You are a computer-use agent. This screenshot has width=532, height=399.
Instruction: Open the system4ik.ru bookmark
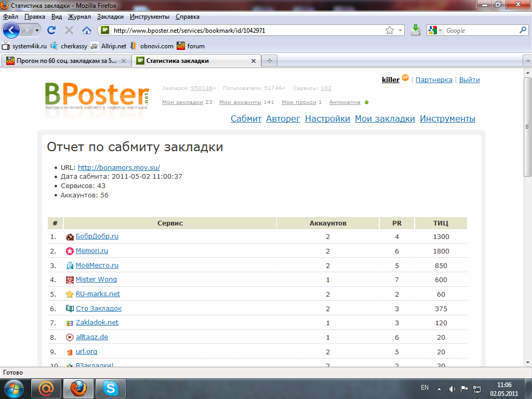point(24,46)
